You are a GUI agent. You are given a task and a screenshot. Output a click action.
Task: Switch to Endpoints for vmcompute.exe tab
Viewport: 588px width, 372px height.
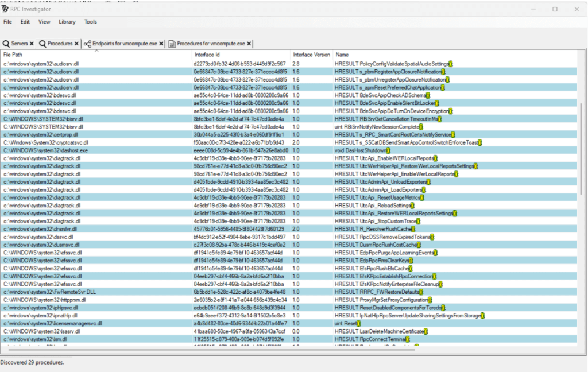pyautogui.click(x=124, y=44)
